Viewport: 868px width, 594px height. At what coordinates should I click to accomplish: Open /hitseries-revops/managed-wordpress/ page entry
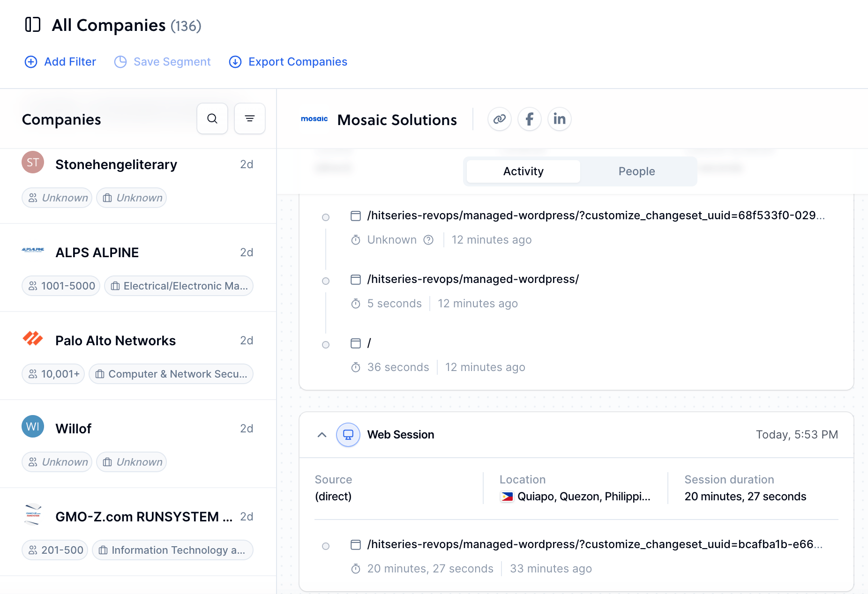(473, 279)
